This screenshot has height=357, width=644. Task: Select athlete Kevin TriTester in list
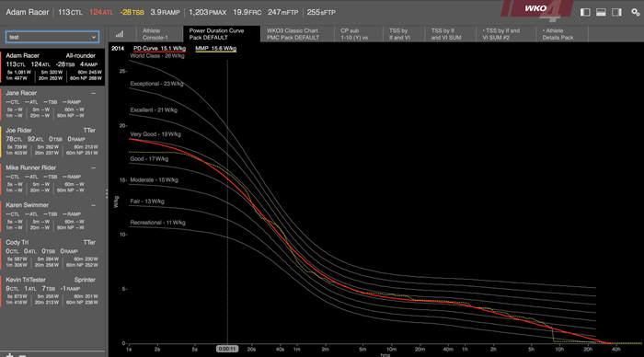[x=52, y=292]
